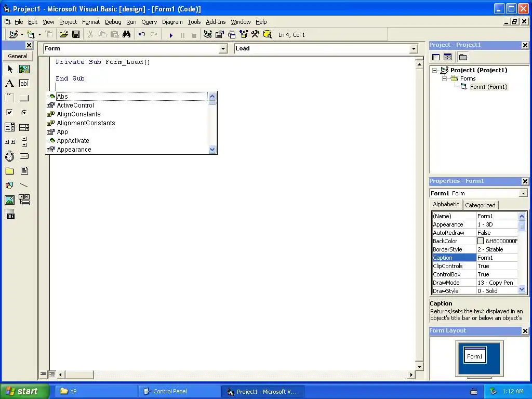Start the program with the Run icon
The image size is (532, 399).
point(171,35)
